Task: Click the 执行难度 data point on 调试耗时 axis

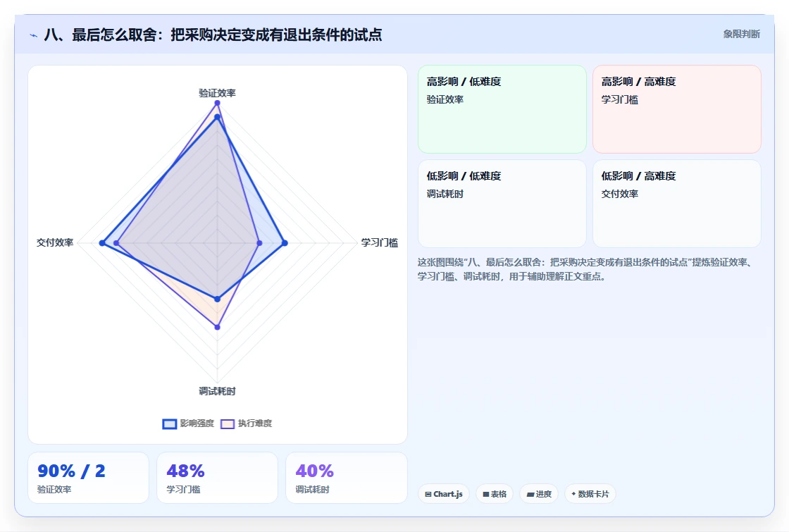Action: 218,327
